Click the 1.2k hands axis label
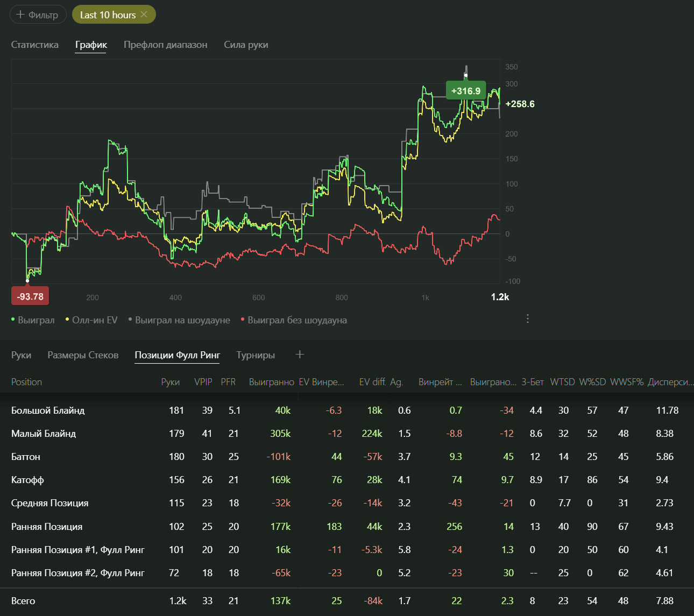 tap(500, 297)
